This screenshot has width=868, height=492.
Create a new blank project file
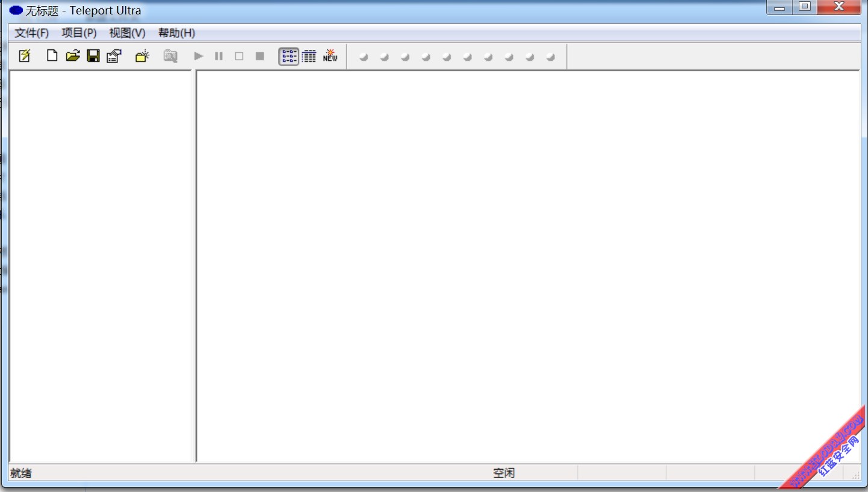52,56
